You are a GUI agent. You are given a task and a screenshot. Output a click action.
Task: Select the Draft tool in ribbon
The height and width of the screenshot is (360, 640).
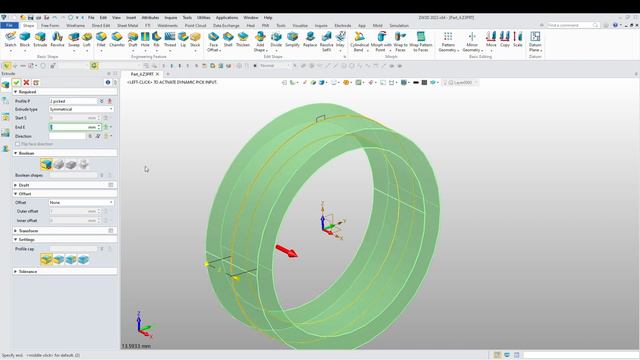point(133,40)
